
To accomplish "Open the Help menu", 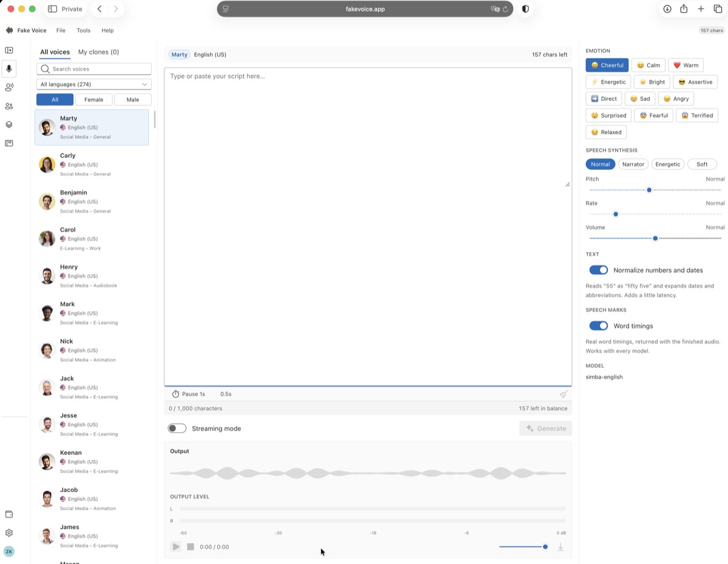I will [x=107, y=30].
